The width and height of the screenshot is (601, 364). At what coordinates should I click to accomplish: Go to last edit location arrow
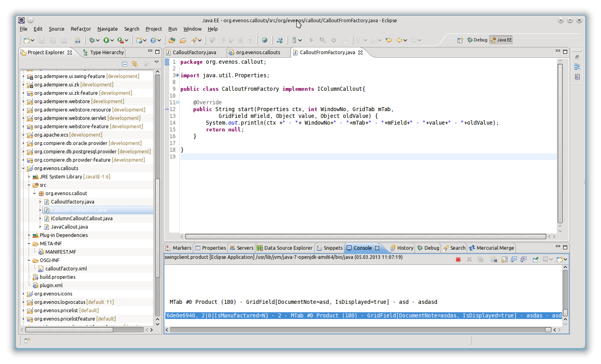pyautogui.click(x=389, y=40)
